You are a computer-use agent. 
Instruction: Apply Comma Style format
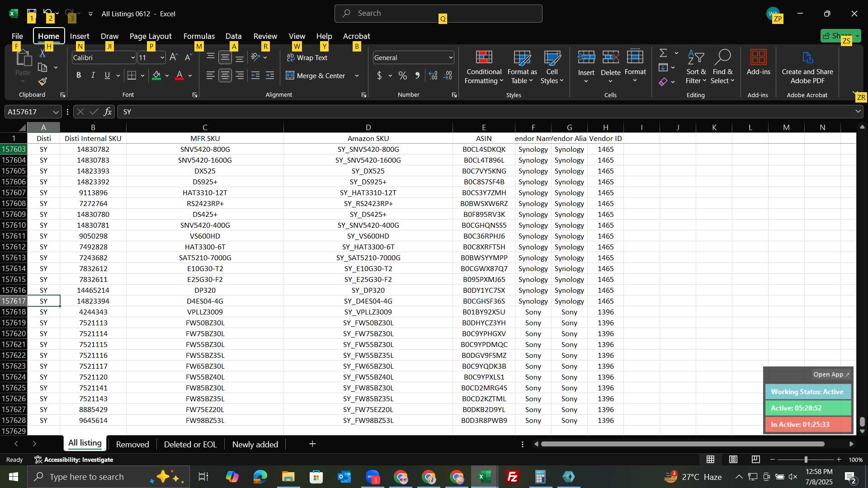tap(417, 75)
